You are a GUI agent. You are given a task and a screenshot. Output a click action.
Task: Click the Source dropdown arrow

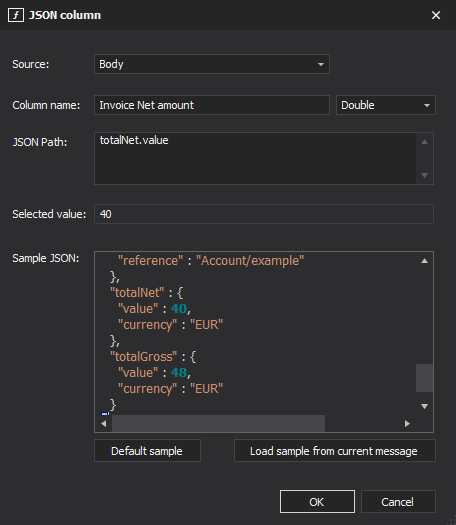click(321, 64)
